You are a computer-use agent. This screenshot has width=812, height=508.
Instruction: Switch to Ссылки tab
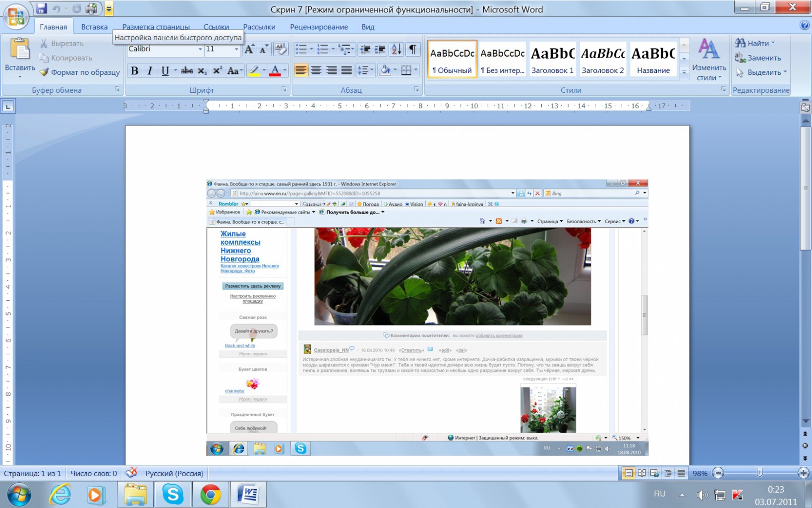(x=216, y=27)
